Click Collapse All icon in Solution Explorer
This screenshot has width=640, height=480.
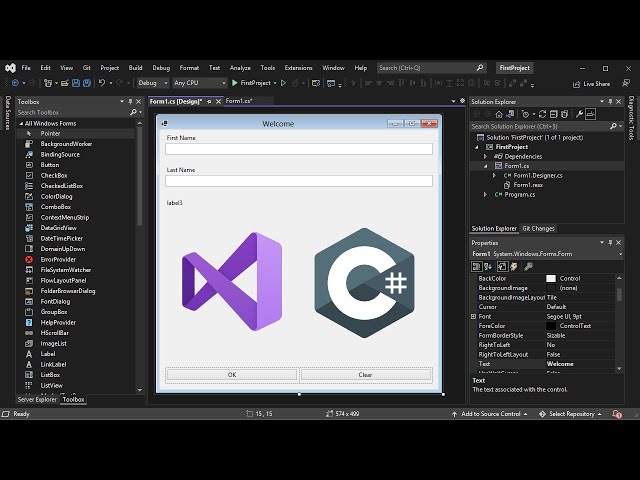click(x=553, y=114)
